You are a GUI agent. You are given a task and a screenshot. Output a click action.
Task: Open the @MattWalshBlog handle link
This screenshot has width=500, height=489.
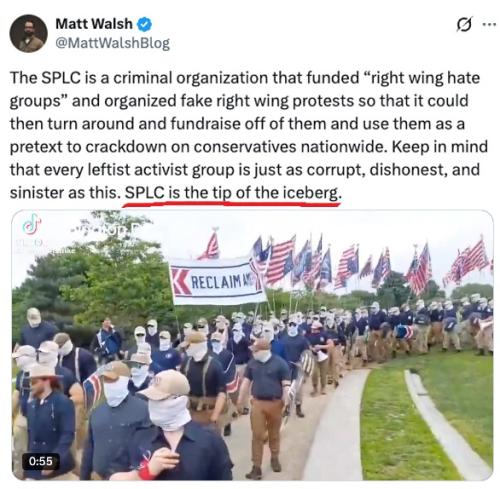(113, 43)
